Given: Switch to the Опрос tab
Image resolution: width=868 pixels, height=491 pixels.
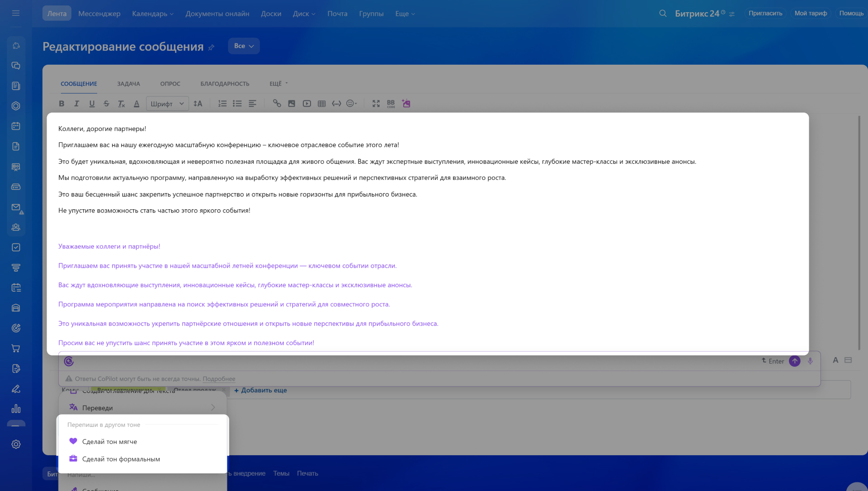Looking at the screenshot, I should [170, 84].
